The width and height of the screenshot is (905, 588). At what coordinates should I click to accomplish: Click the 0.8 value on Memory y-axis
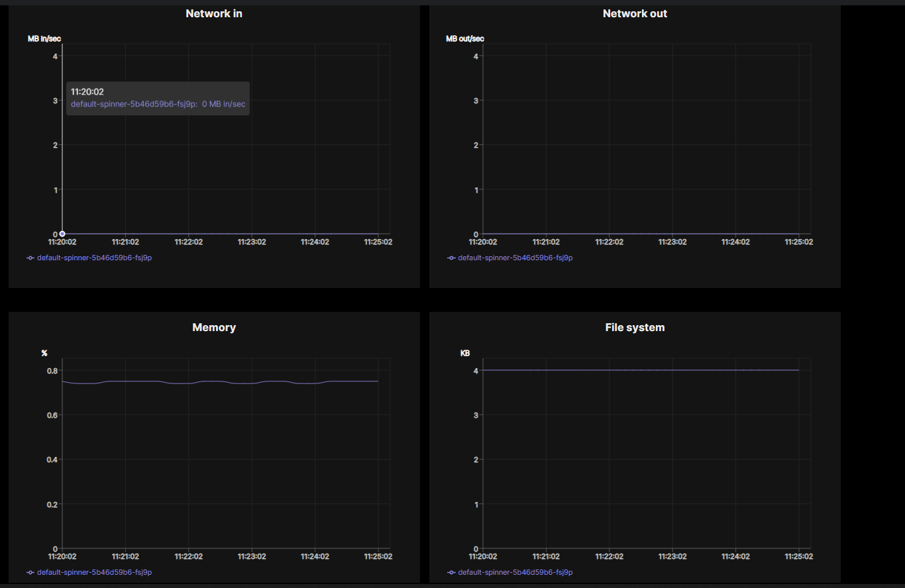tap(52, 370)
